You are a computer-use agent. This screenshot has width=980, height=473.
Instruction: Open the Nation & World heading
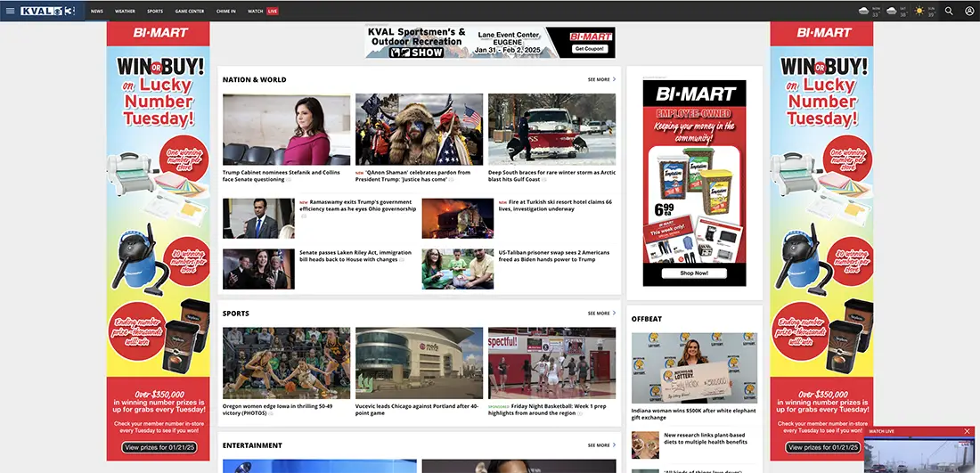[x=255, y=79]
